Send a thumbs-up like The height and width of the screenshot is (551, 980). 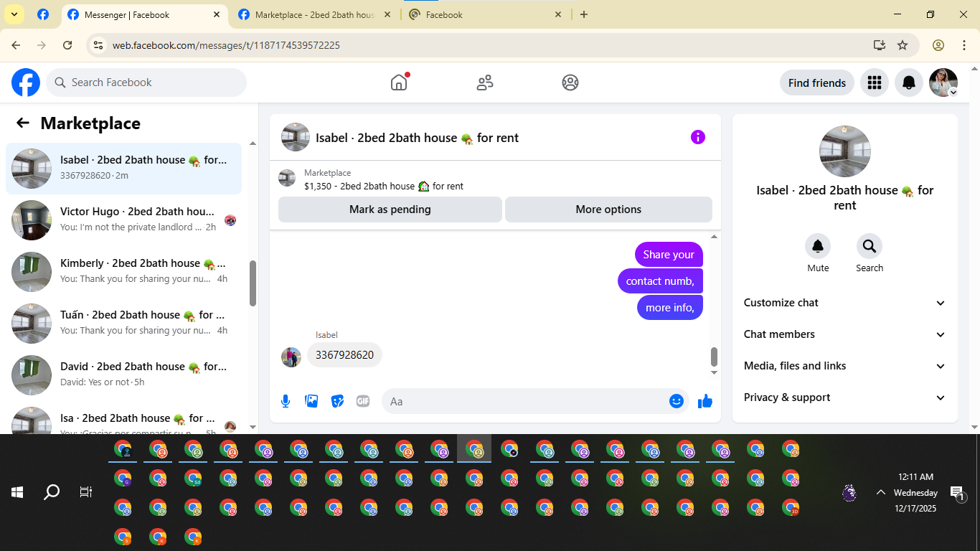[x=705, y=401]
